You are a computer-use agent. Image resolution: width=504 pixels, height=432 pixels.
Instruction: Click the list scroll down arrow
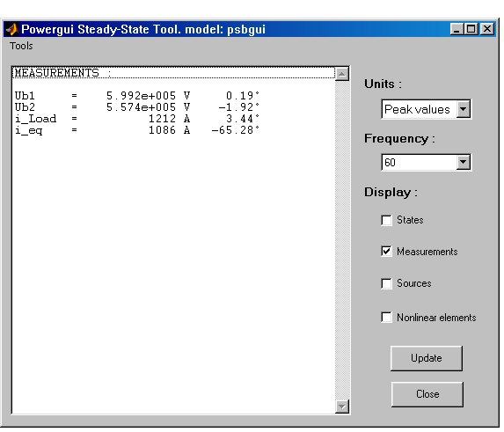point(342,406)
